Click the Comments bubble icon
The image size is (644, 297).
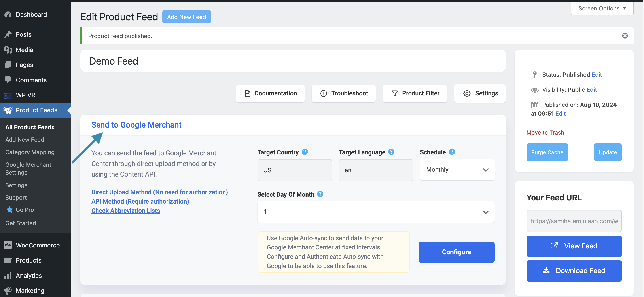[x=8, y=80]
